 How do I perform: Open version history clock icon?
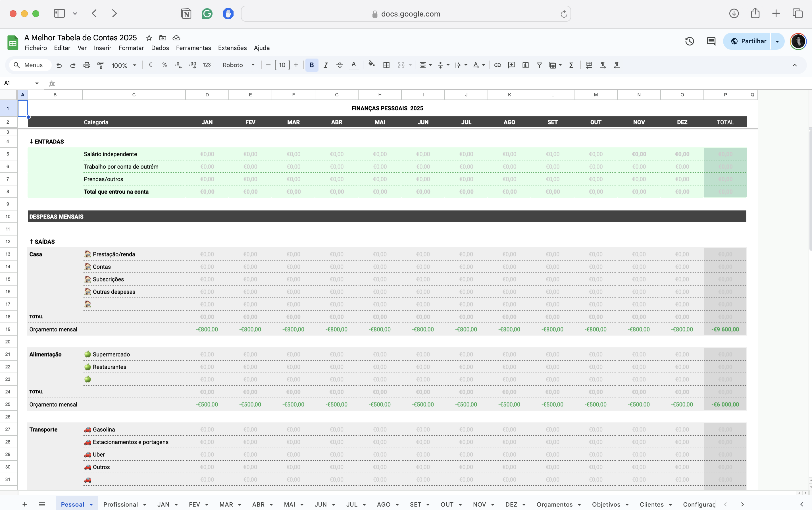(689, 41)
